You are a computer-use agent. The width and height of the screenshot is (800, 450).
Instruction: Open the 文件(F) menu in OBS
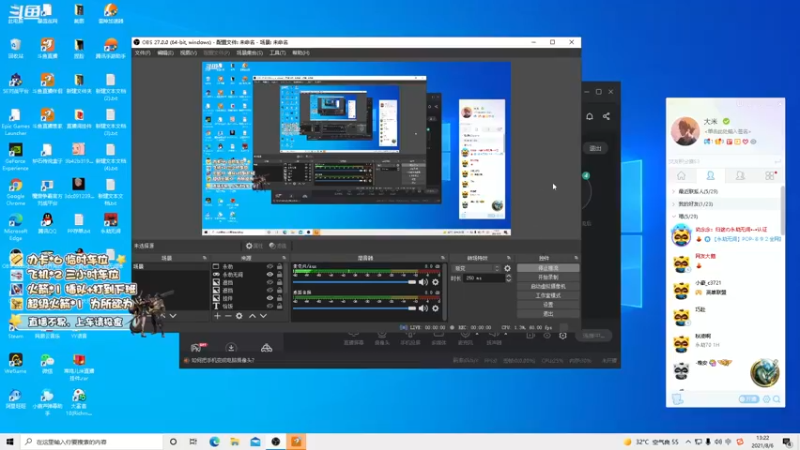142,53
